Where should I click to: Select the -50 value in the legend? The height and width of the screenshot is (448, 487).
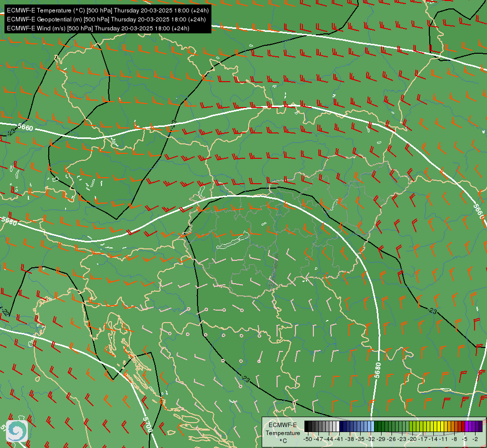coord(308,439)
